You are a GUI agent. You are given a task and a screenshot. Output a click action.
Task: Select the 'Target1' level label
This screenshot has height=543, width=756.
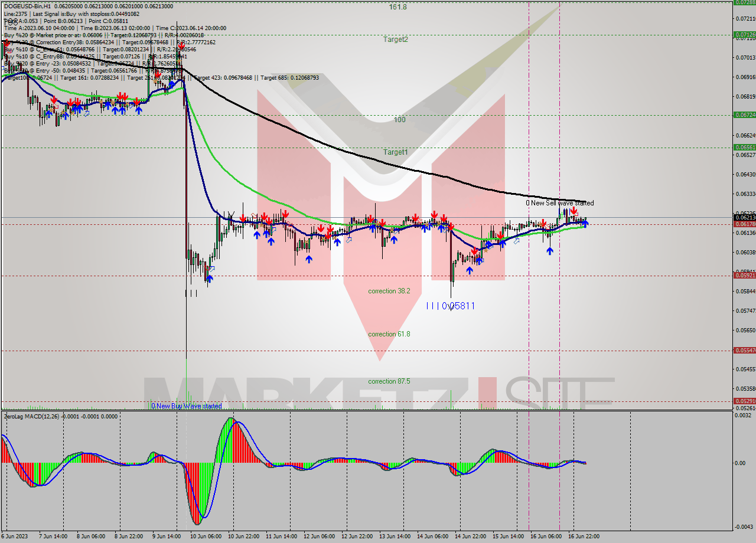point(396,152)
